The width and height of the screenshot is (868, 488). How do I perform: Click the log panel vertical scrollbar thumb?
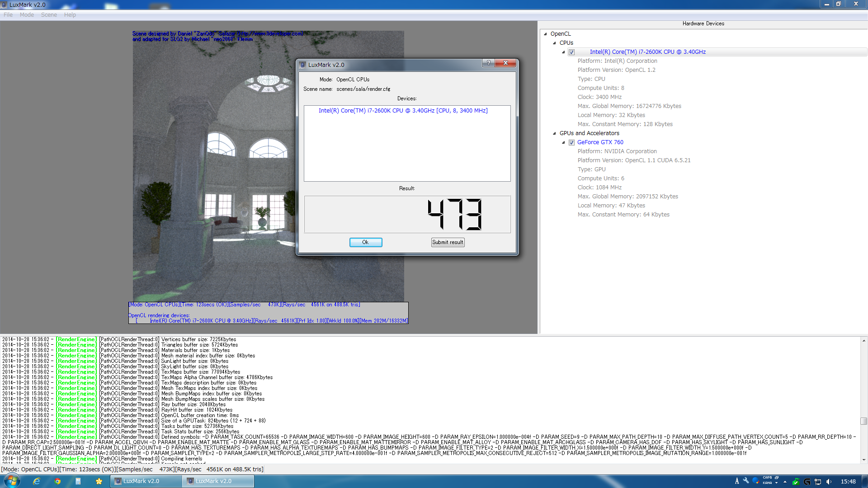pyautogui.click(x=863, y=421)
